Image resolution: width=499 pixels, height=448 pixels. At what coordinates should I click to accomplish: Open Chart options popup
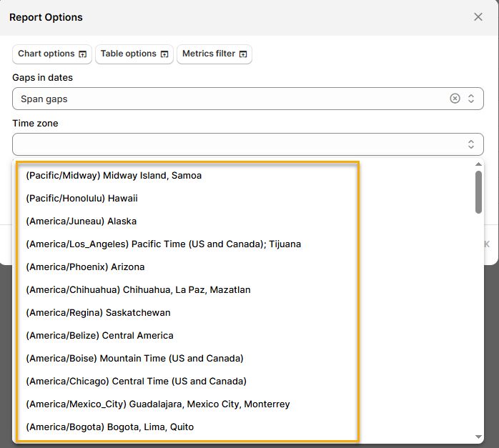coord(52,54)
